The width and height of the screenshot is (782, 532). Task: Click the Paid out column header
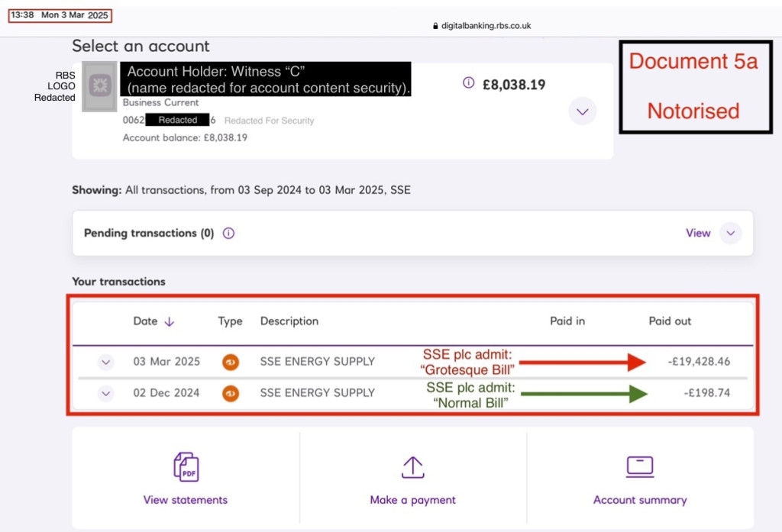pyautogui.click(x=670, y=321)
